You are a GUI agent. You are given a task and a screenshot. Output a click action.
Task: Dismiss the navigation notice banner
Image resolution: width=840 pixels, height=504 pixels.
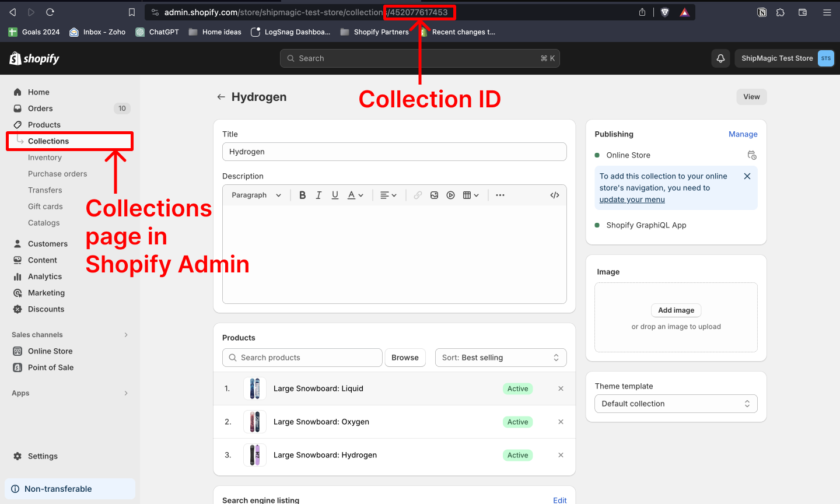coord(747,176)
